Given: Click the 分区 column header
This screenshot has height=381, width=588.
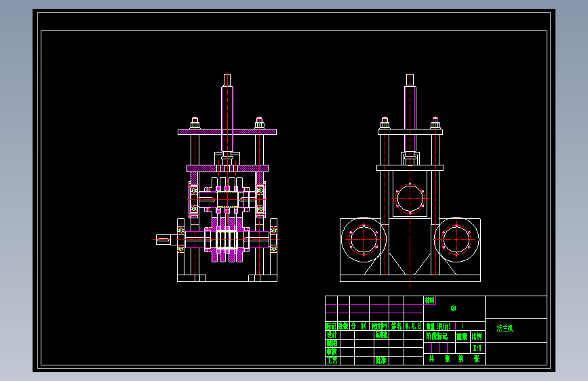Looking at the screenshot, I should pyautogui.click(x=359, y=326).
